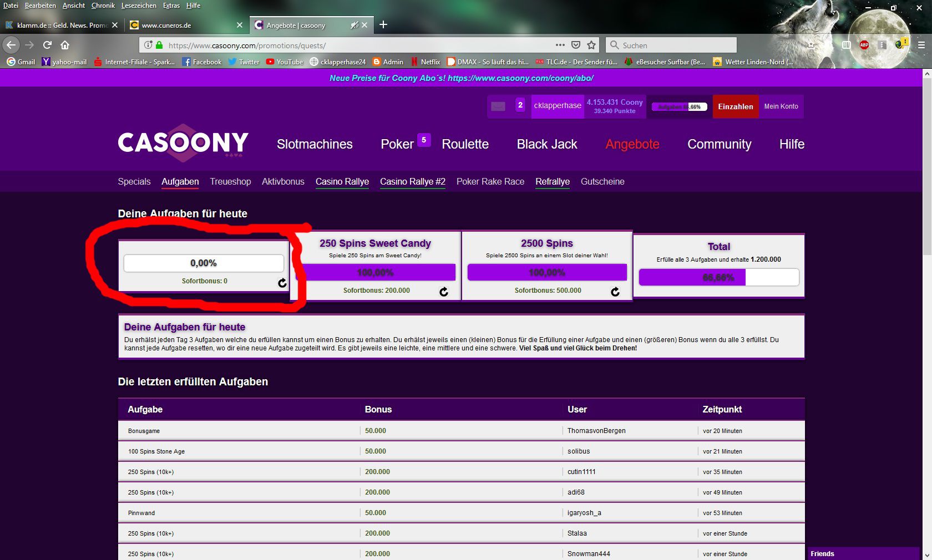
Task: Open the messages envelope icon
Action: [x=498, y=106]
